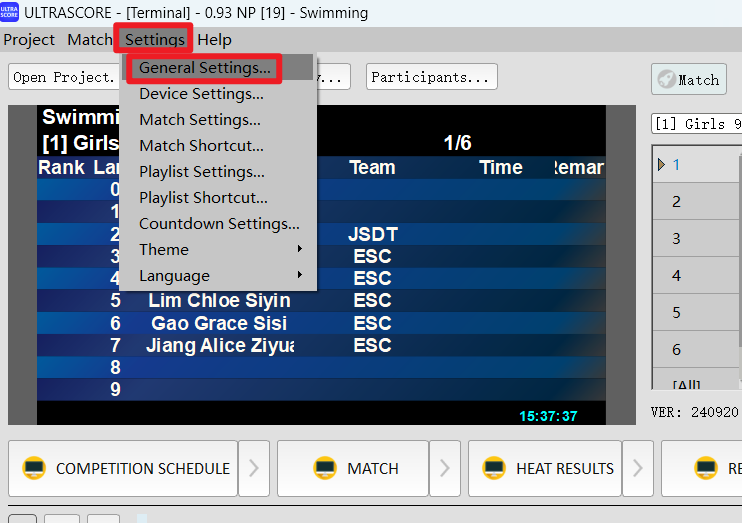Viewport: 742px width, 523px height.
Task: Select heat number 4 in the list
Action: (677, 275)
